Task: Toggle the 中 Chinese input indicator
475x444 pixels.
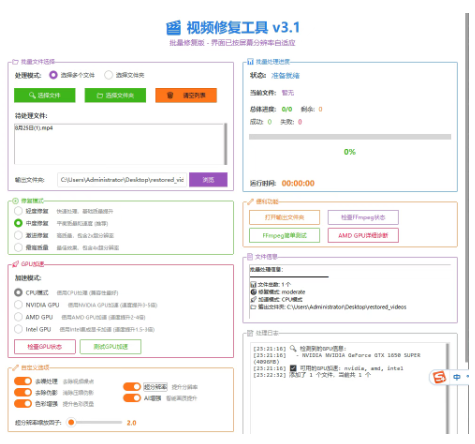Action: (457, 377)
